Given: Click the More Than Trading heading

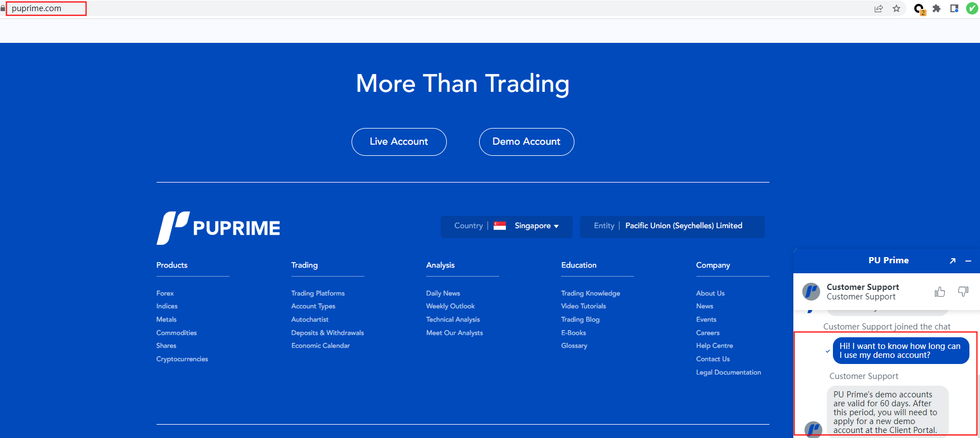Looking at the screenshot, I should point(462,84).
